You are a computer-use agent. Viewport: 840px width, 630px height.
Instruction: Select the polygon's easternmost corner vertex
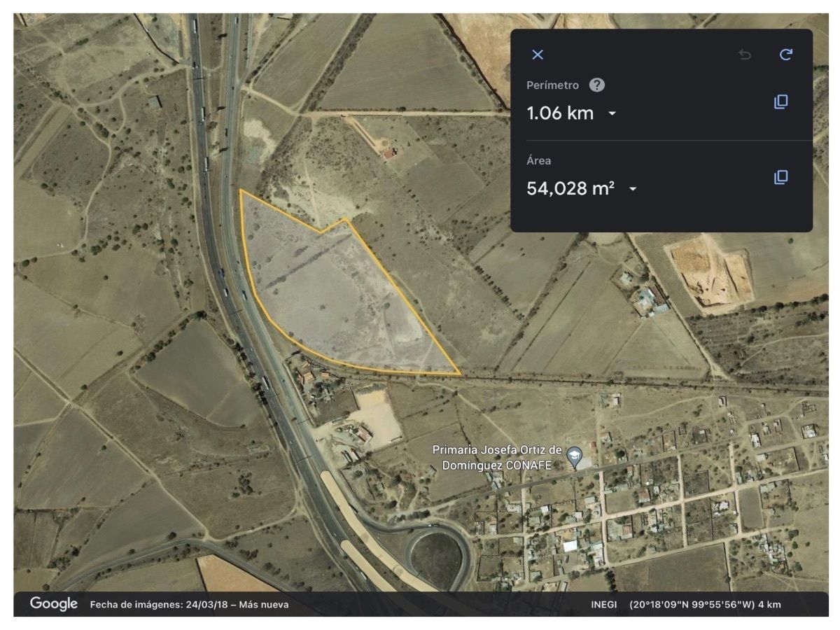click(x=460, y=374)
